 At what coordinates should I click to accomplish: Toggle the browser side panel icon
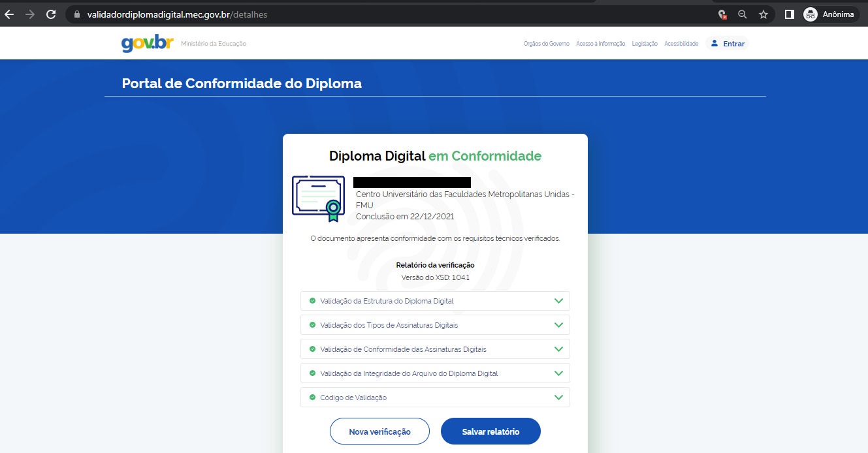789,14
